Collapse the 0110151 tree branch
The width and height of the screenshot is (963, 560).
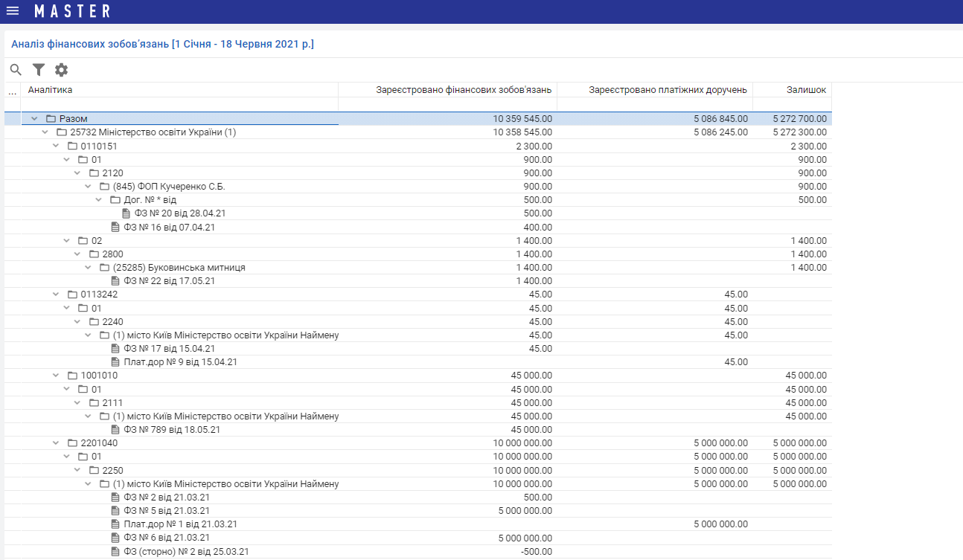click(56, 147)
